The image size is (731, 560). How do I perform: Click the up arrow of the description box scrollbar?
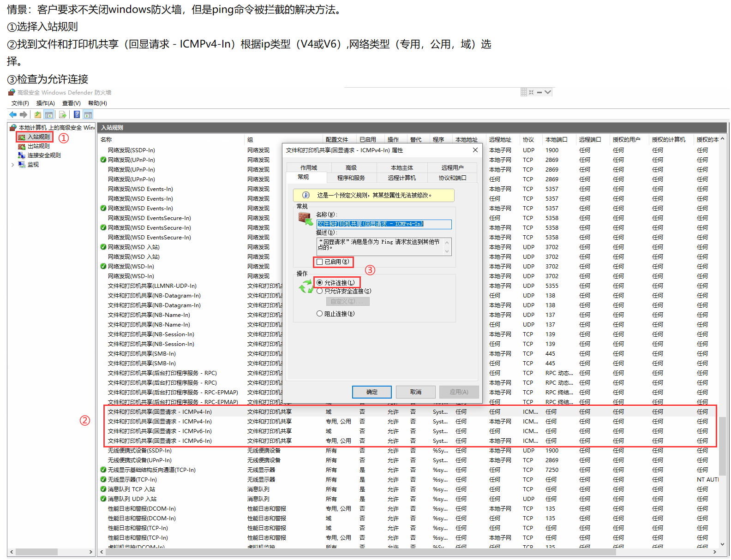click(x=447, y=242)
